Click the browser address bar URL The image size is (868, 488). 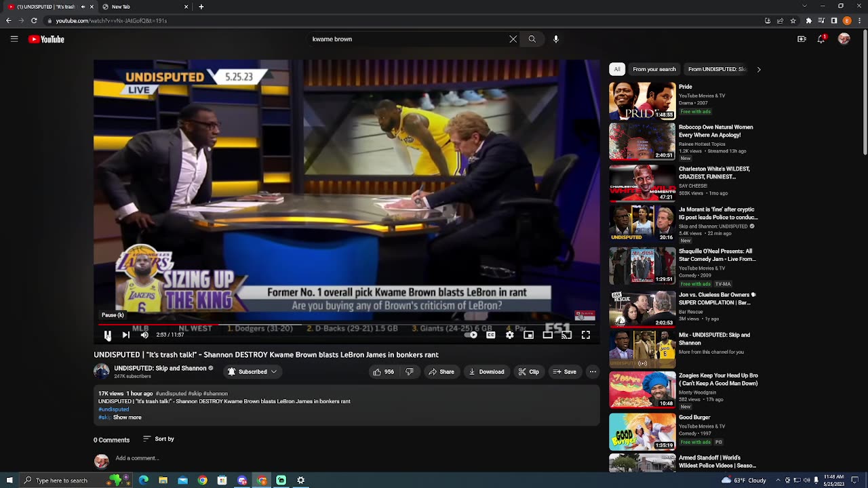pyautogui.click(x=111, y=21)
